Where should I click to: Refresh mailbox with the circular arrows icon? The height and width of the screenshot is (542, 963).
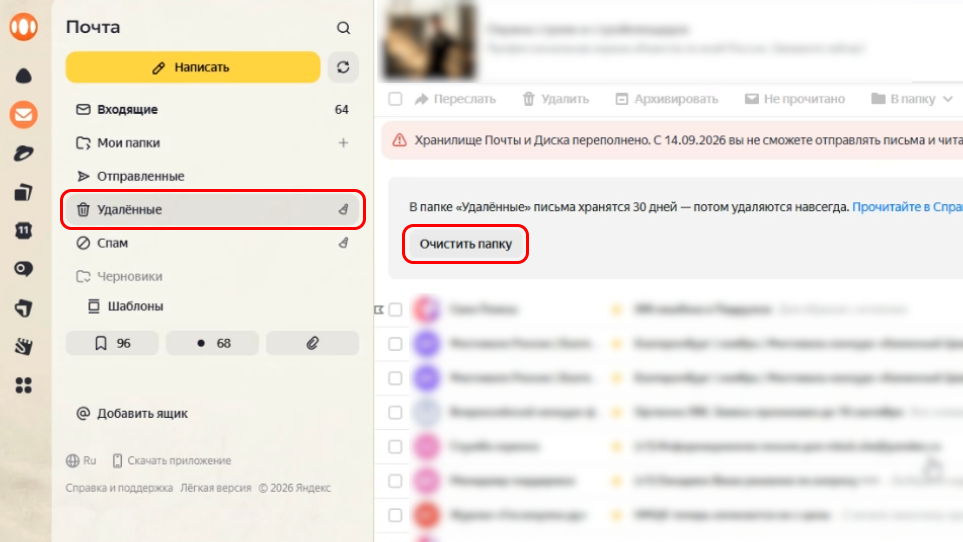coord(343,67)
